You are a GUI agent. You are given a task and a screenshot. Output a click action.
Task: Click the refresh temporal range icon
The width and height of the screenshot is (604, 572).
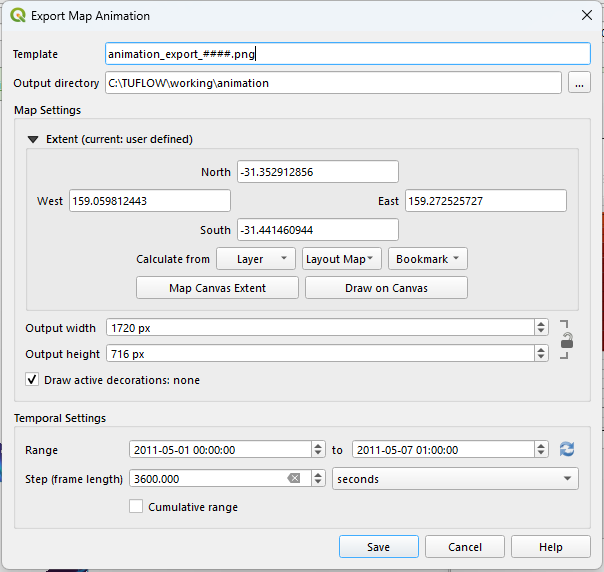(x=567, y=450)
